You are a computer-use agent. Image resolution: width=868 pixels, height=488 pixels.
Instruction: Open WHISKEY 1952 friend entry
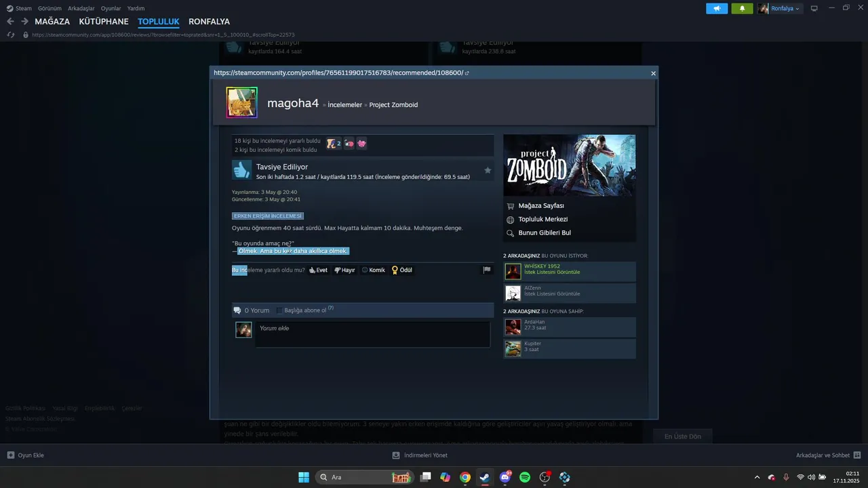tap(570, 272)
